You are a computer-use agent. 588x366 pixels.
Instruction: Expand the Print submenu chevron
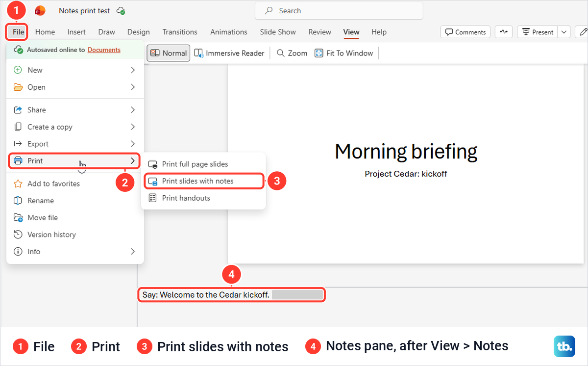132,160
